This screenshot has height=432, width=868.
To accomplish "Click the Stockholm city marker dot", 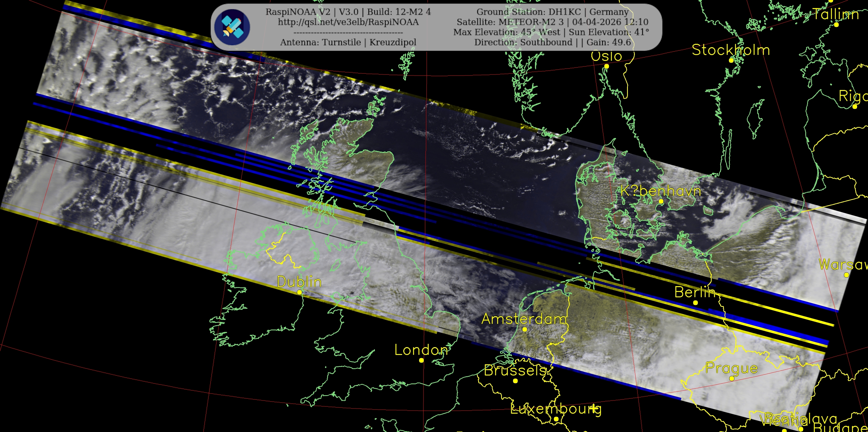I will [x=731, y=61].
